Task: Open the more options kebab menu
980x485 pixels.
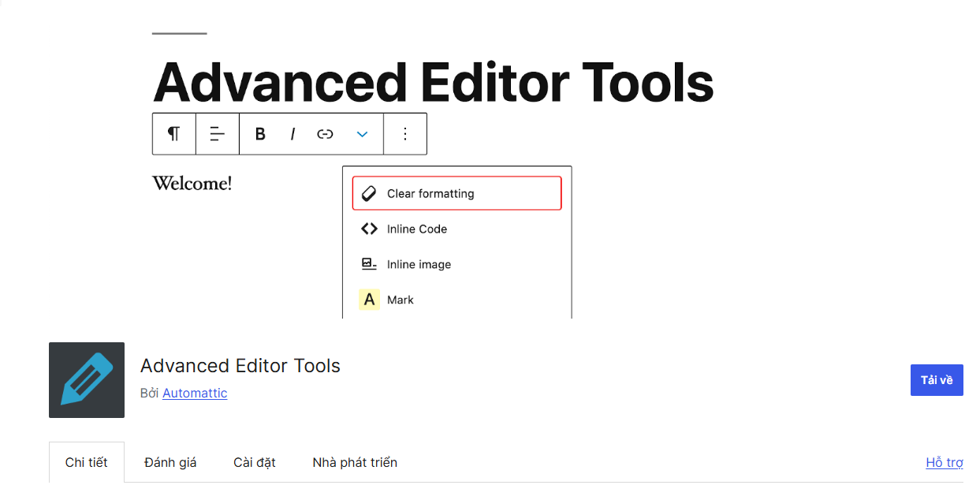Action: point(404,133)
